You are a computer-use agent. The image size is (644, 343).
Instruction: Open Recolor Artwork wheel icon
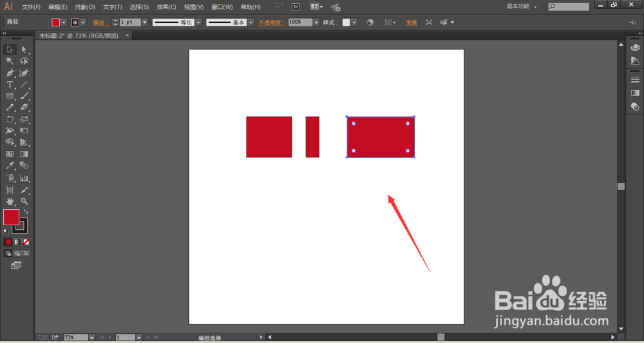[x=370, y=23]
